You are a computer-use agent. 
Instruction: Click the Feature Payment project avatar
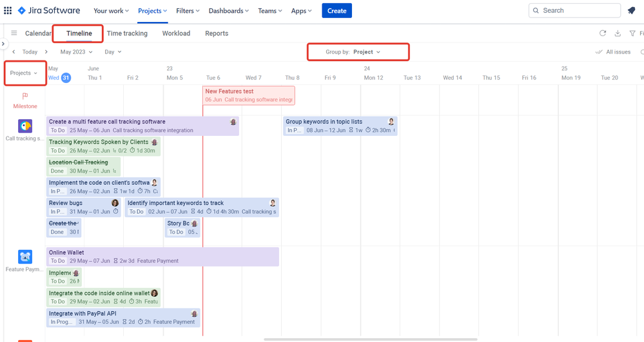click(x=25, y=257)
